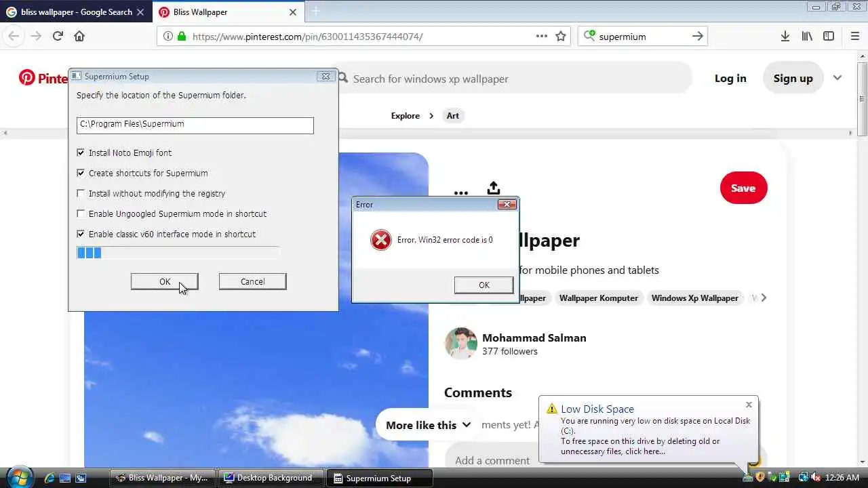This screenshot has width=868, height=488.
Task: Click the Supermium folder location field
Action: [x=195, y=125]
